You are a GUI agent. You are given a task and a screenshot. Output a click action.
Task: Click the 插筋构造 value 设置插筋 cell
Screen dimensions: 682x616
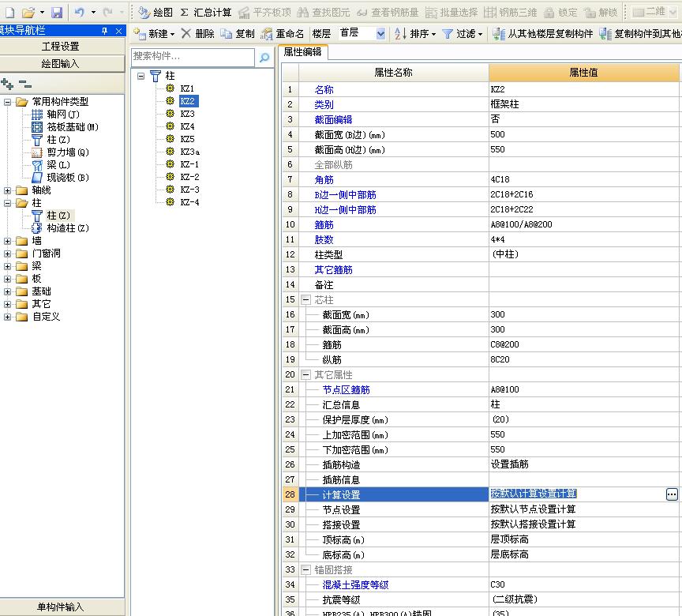pyautogui.click(x=583, y=464)
